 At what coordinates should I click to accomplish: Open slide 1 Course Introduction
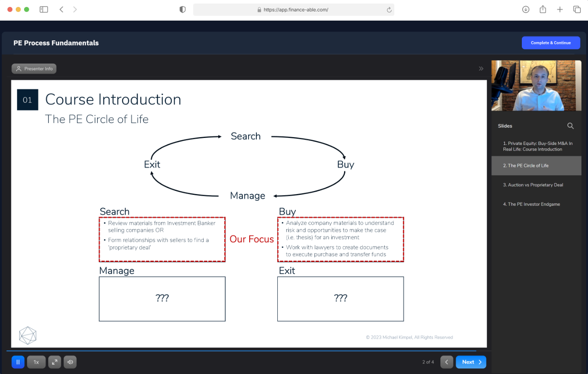pos(536,146)
